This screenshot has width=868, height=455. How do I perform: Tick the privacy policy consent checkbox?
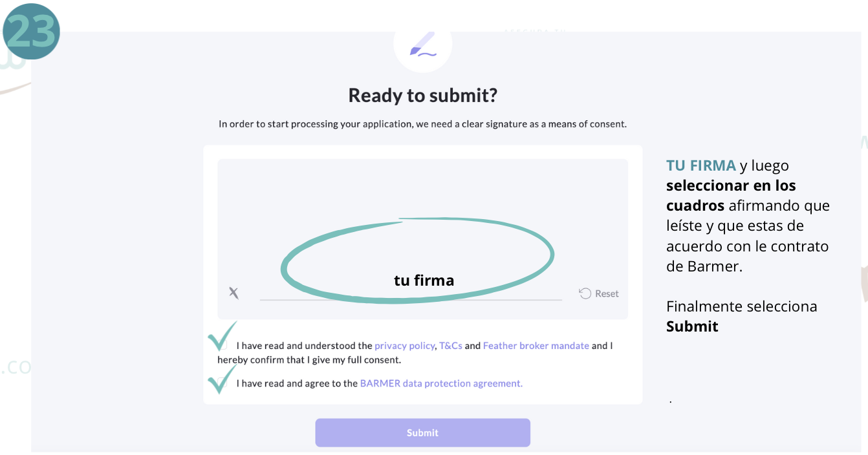click(222, 345)
